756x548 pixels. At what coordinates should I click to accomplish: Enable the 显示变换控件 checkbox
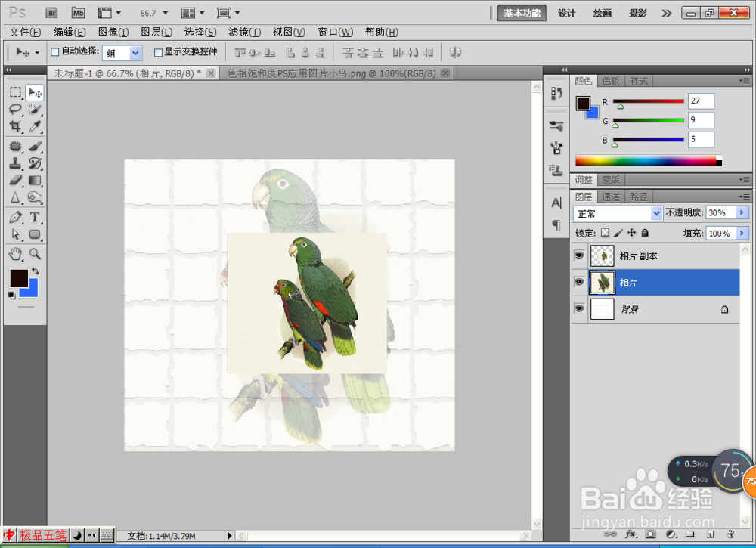click(158, 52)
